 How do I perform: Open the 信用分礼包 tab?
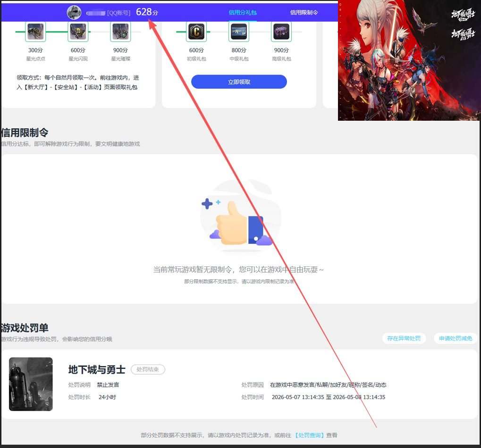pyautogui.click(x=243, y=13)
